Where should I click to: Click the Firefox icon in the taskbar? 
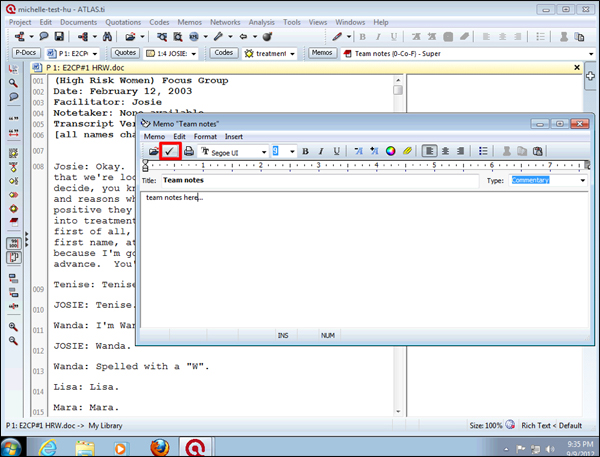[158, 445]
